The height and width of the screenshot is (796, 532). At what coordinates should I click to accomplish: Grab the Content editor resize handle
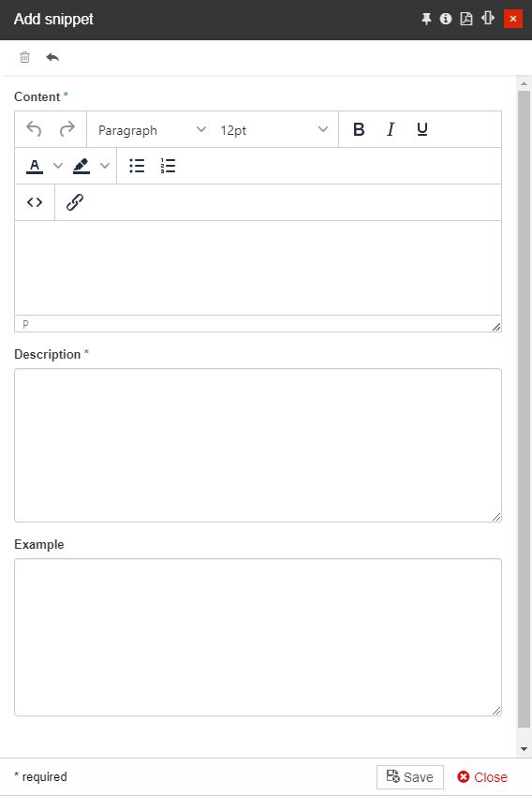coord(496,327)
